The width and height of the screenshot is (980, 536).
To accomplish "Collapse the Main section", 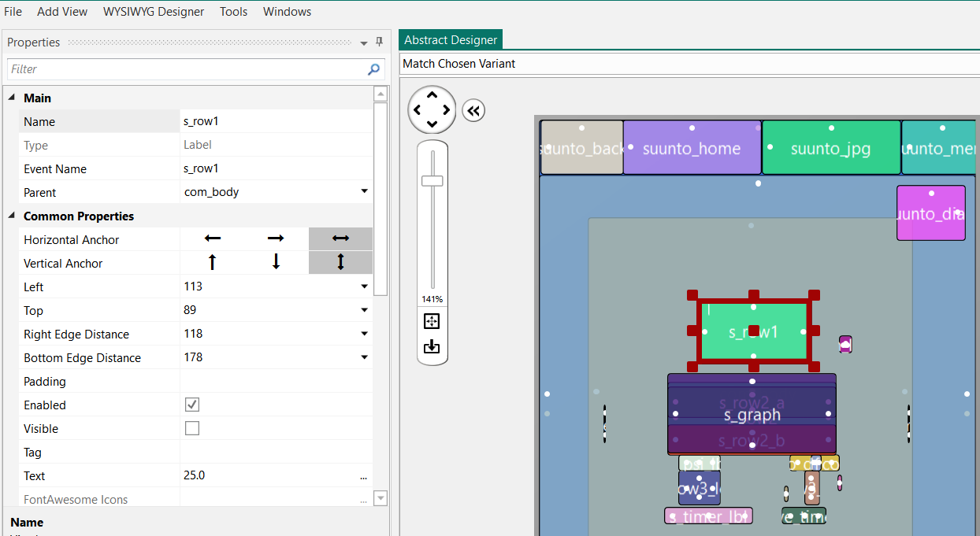I will 11,98.
